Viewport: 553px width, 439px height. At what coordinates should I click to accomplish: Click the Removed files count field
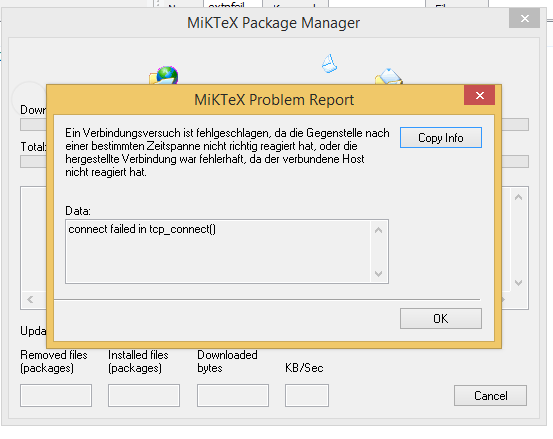(56, 396)
